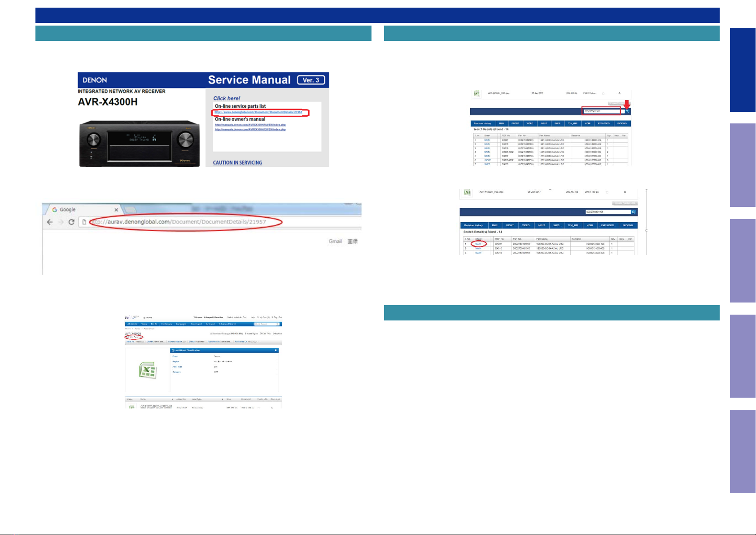Click the magnifier icon inside Quick Search

point(277,324)
